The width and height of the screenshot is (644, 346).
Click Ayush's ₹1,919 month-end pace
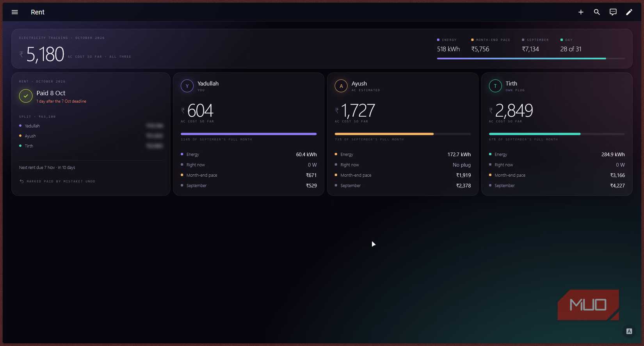pos(463,175)
